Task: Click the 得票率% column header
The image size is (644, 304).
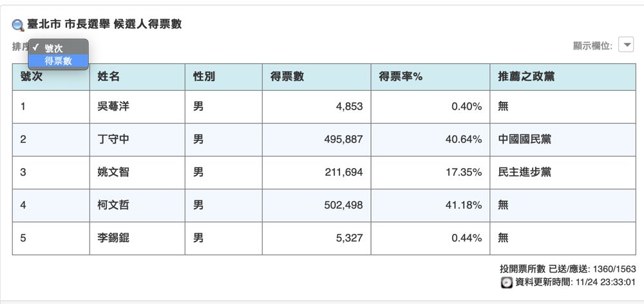Action: tap(401, 77)
